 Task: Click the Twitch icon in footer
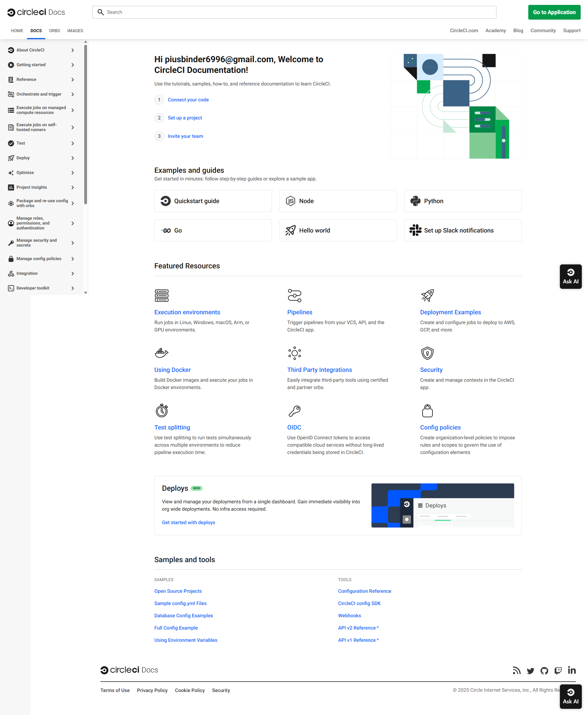(x=558, y=671)
